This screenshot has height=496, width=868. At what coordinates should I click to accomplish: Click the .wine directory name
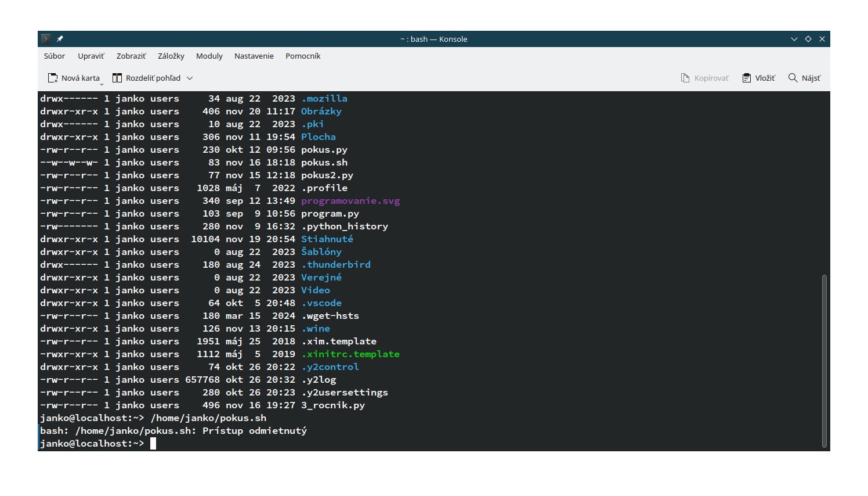point(316,329)
